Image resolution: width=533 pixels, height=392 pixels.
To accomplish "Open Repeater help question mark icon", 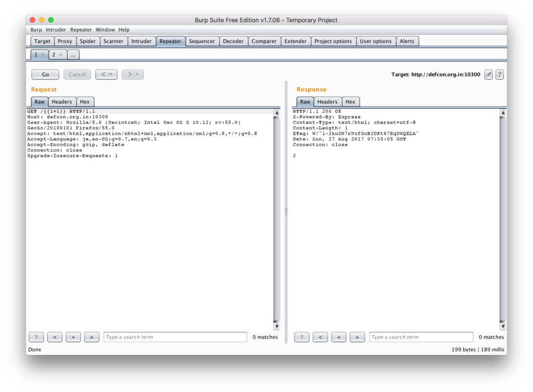I will [499, 74].
